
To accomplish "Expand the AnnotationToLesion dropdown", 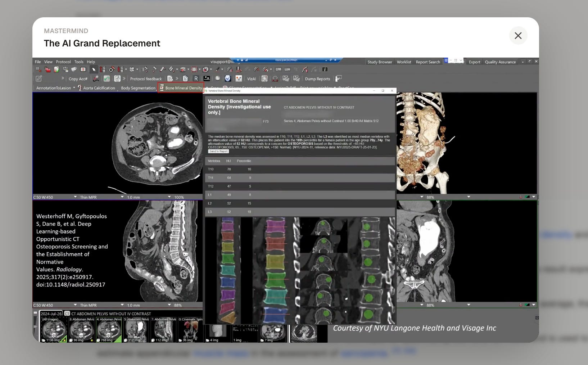I will pyautogui.click(x=74, y=88).
